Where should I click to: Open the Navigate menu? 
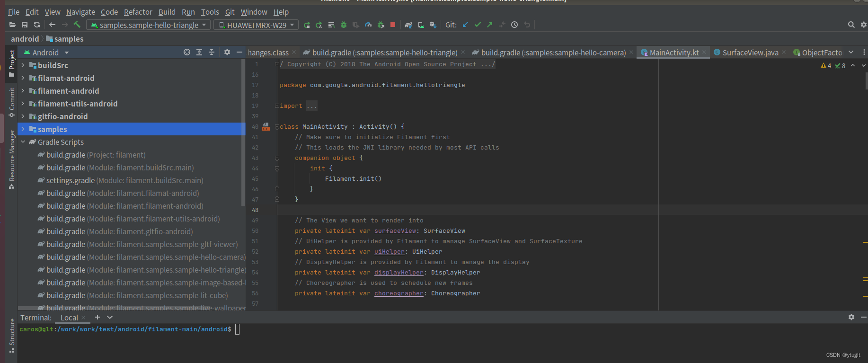pos(80,12)
